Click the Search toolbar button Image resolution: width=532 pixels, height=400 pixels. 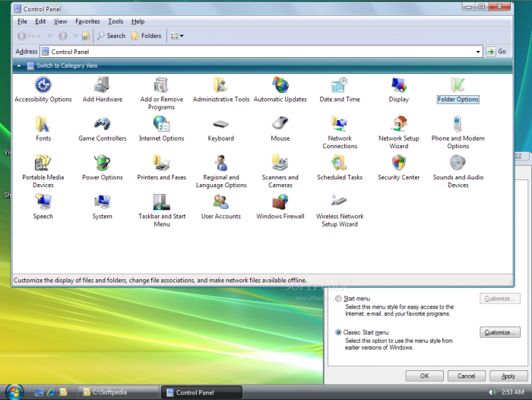(111, 36)
